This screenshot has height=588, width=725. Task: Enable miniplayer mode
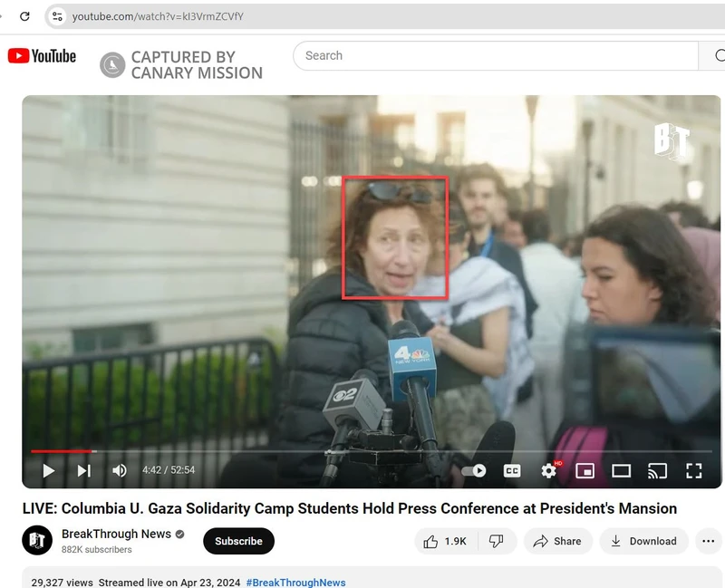[x=585, y=470]
